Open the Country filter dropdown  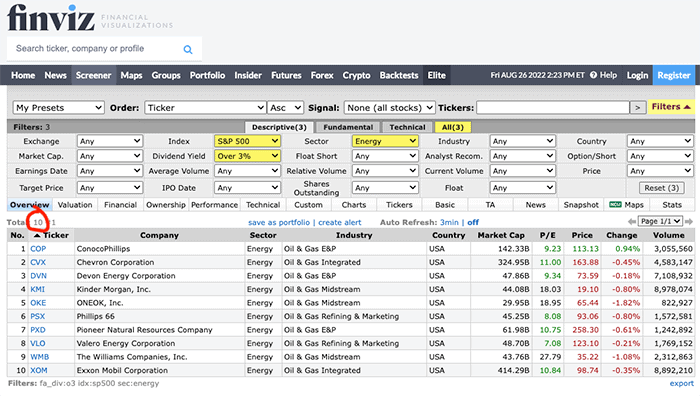tap(660, 141)
